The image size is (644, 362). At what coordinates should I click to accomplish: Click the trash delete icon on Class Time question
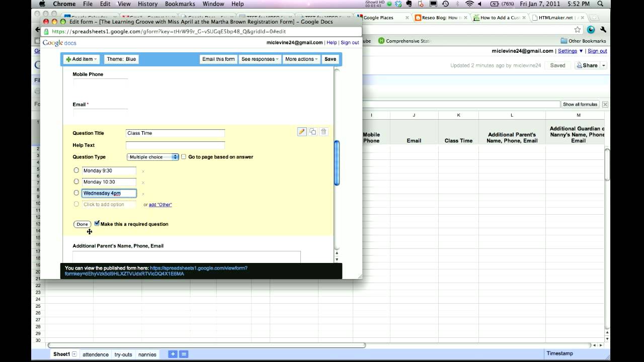[x=324, y=132]
